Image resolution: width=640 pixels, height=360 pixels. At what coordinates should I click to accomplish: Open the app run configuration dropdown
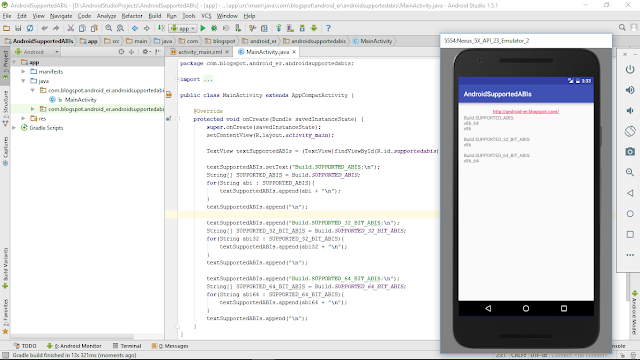coord(182,28)
